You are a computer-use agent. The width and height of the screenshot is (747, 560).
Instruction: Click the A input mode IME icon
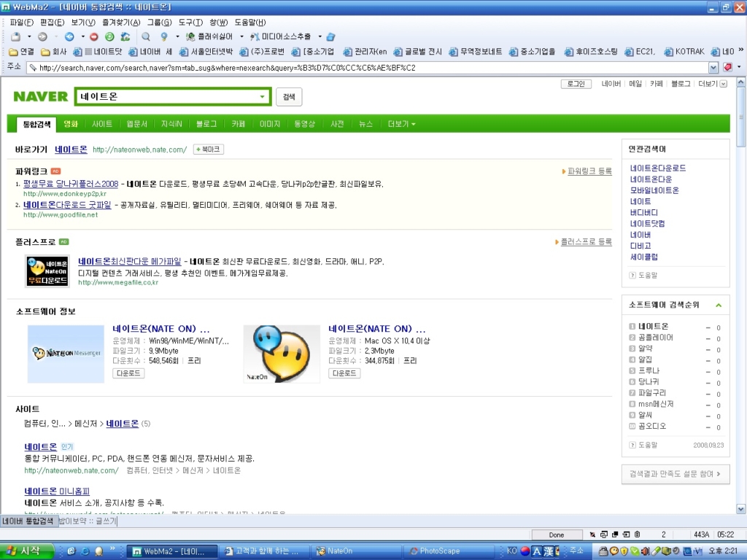tap(537, 551)
